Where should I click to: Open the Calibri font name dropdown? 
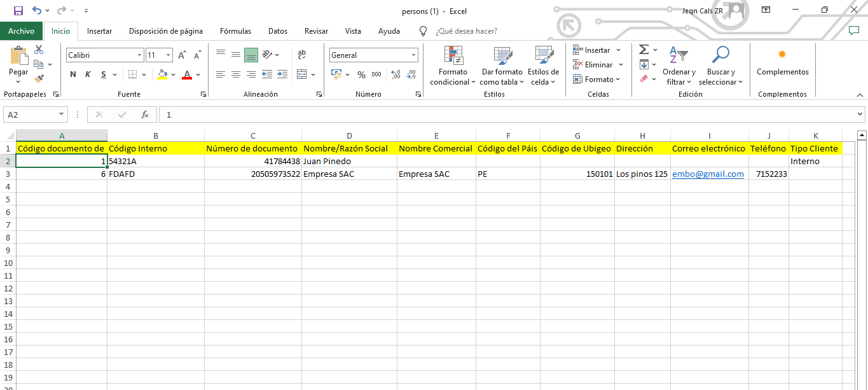coord(139,55)
